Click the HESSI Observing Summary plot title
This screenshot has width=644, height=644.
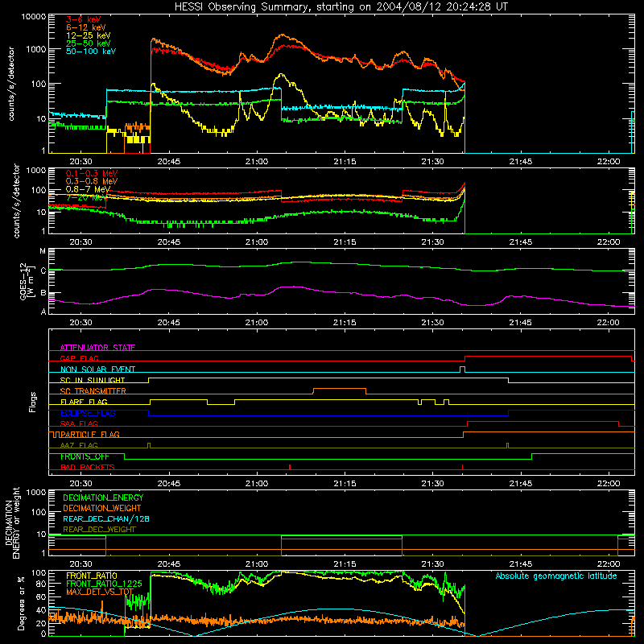coord(341,7)
